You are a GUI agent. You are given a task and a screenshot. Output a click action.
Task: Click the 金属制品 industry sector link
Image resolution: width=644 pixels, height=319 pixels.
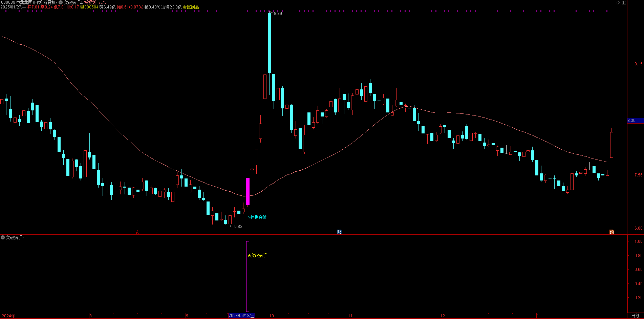[191, 7]
